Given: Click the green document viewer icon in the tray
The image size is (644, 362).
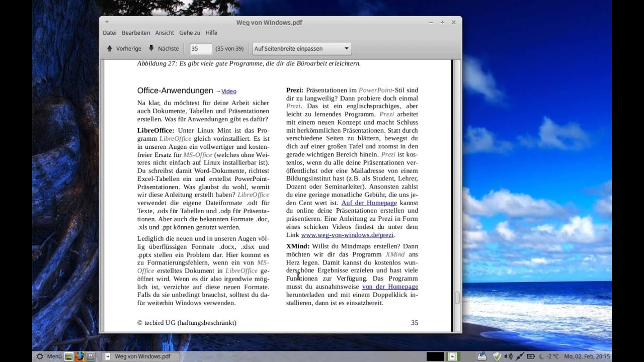Looking at the screenshot, I should click(452, 356).
